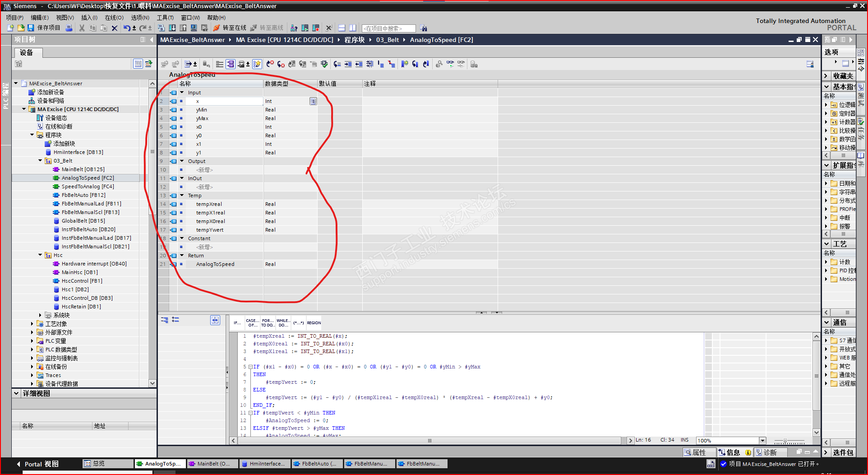Viewport: 868px width, 475px height.
Task: Click the code editor horizontal scrollbar
Action: tap(429, 441)
